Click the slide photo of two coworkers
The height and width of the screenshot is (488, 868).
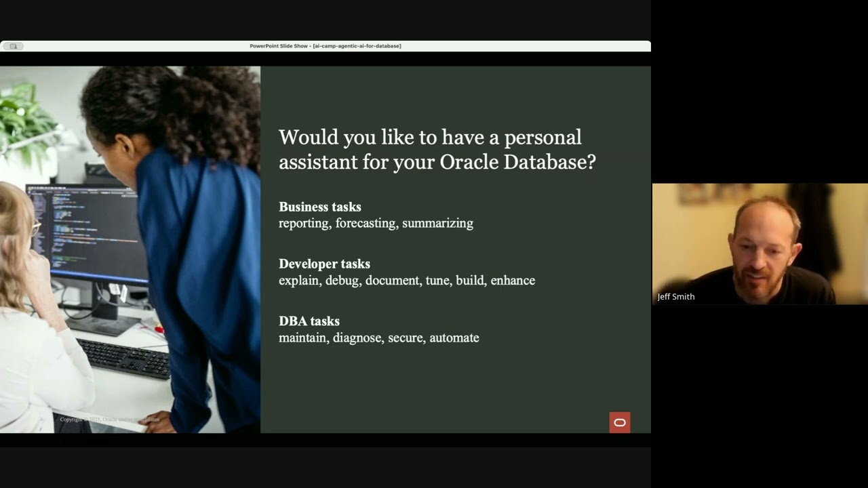coord(130,249)
